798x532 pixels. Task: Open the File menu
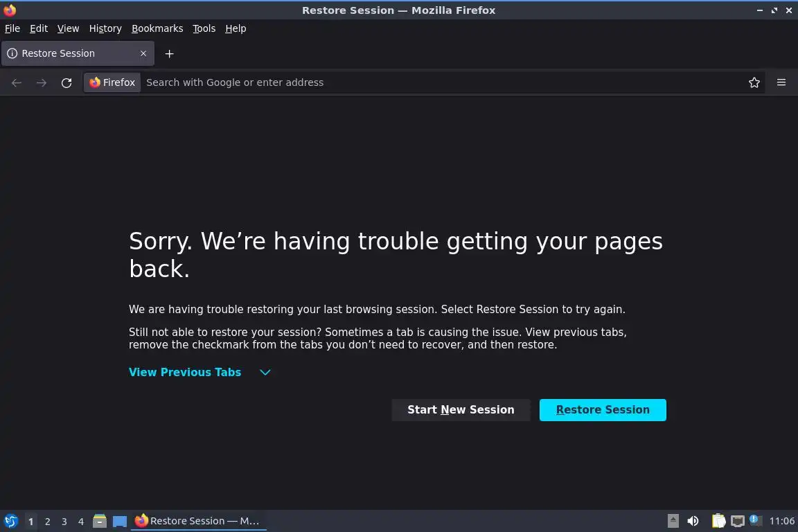pos(12,28)
